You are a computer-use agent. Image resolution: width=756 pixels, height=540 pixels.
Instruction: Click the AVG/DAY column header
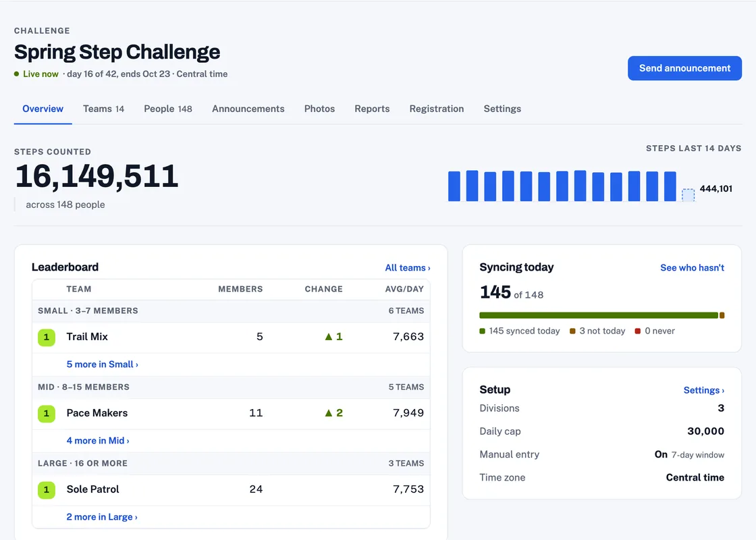pyautogui.click(x=404, y=289)
